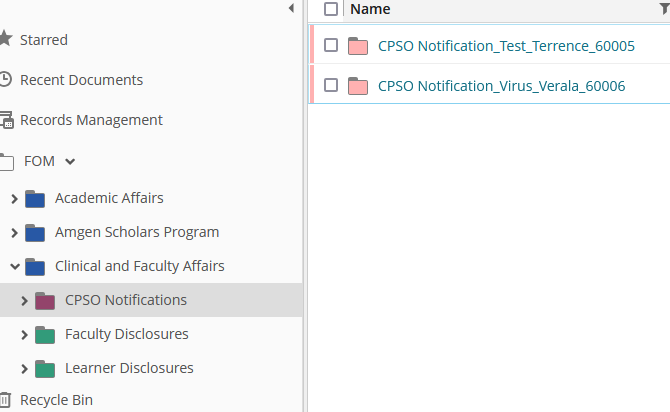Viewport: 670px width, 412px height.
Task: Open the Recent Documents menu item
Action: pyautogui.click(x=82, y=80)
